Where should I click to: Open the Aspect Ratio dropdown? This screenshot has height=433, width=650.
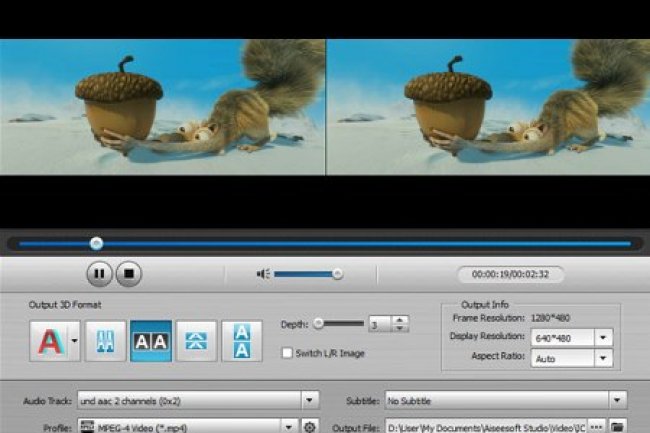(x=604, y=358)
